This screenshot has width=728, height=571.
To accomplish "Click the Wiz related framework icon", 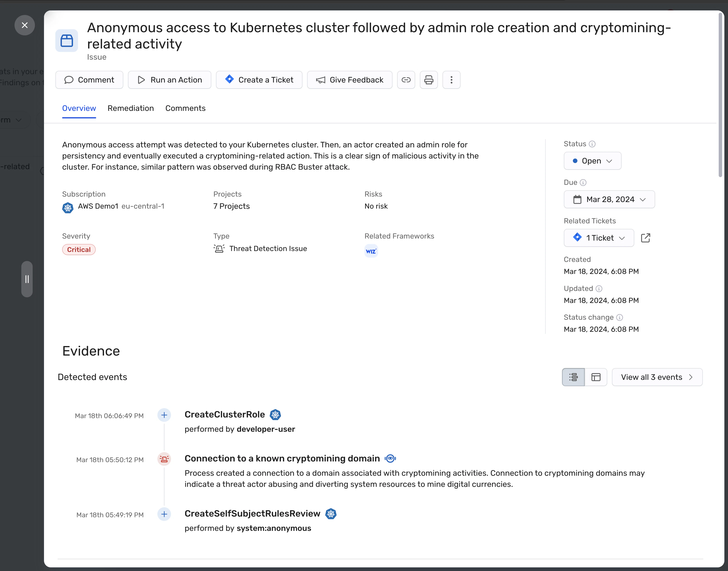I will [x=371, y=251].
